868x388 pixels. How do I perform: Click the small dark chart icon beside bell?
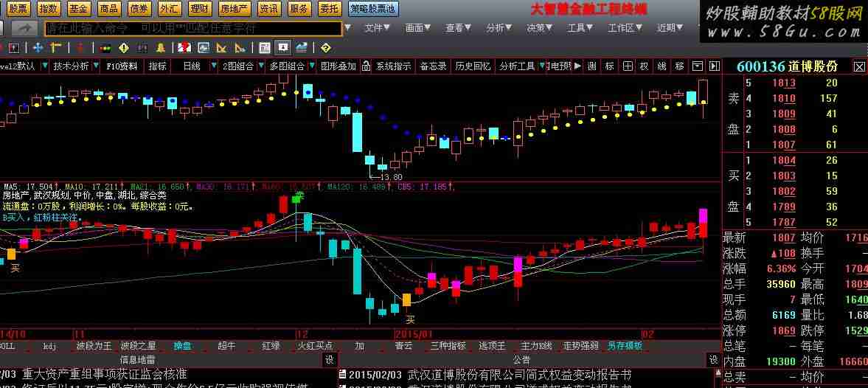[142, 48]
